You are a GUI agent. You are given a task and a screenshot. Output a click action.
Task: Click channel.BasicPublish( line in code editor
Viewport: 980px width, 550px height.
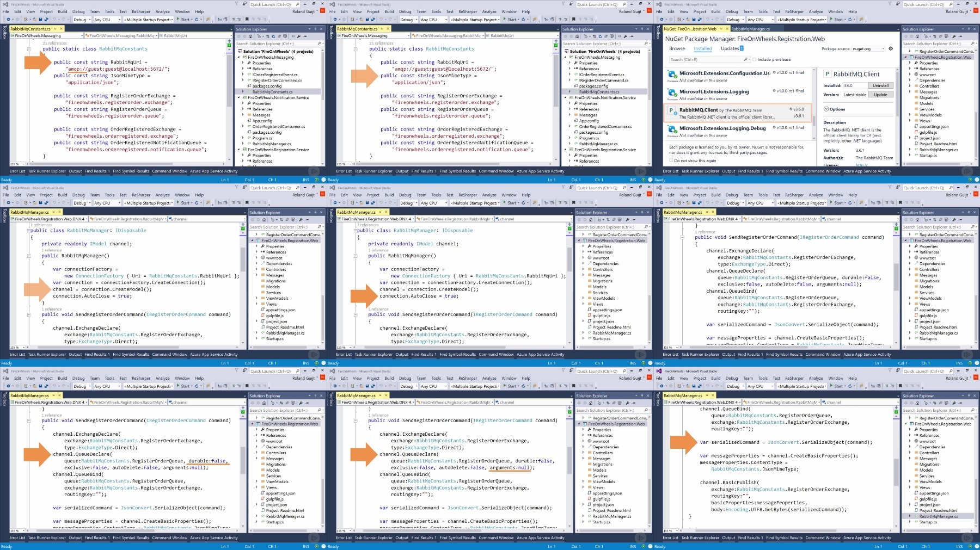coord(730,483)
